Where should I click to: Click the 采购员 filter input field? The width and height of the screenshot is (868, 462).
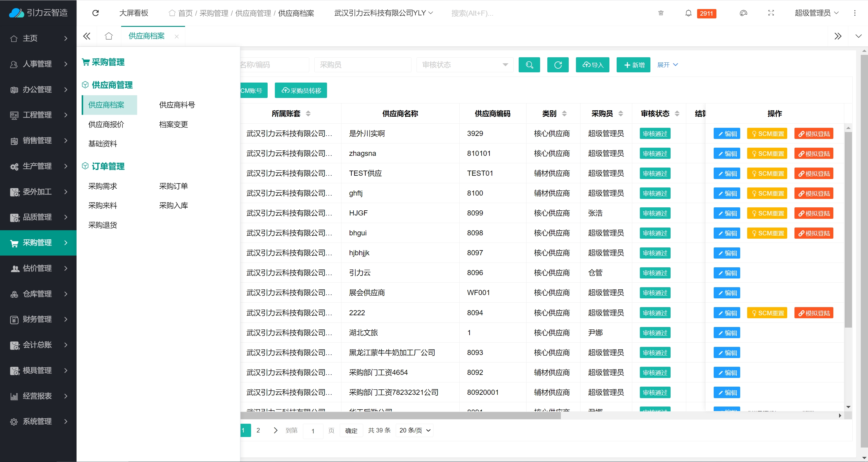coord(363,65)
